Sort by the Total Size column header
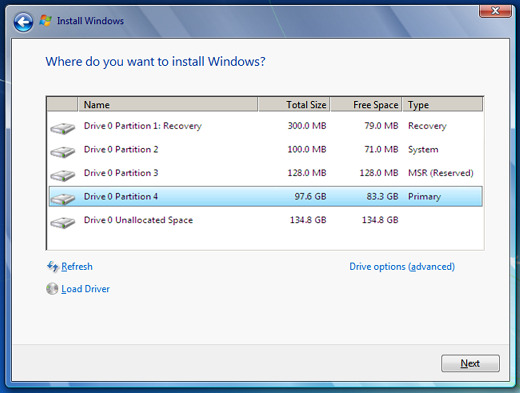This screenshot has width=520, height=393. [x=294, y=105]
